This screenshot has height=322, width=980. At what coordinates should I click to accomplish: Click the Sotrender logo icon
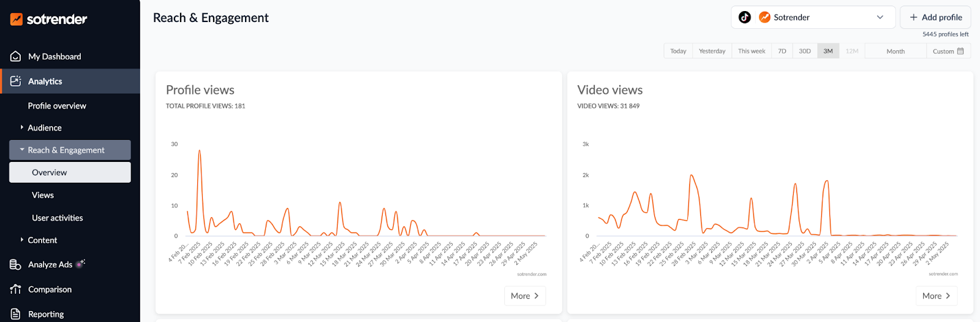pos(17,19)
